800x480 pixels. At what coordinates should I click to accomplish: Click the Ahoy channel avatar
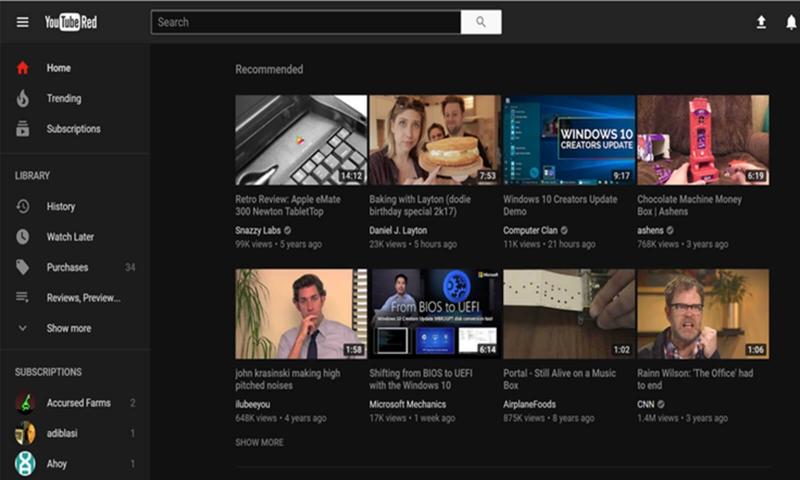pos(25,463)
